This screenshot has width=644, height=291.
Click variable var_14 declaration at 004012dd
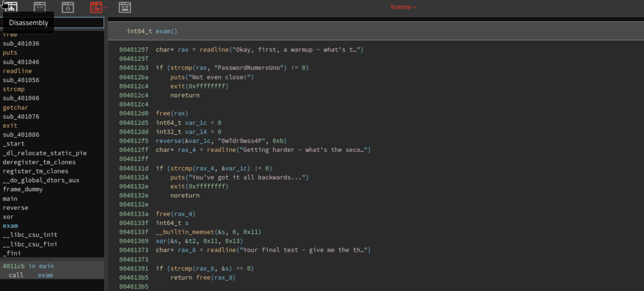(196, 132)
